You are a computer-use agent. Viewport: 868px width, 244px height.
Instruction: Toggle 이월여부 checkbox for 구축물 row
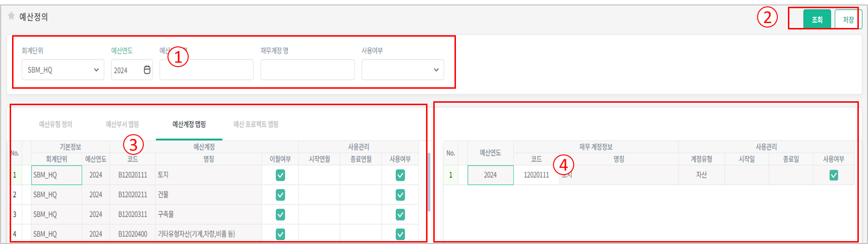[280, 215]
